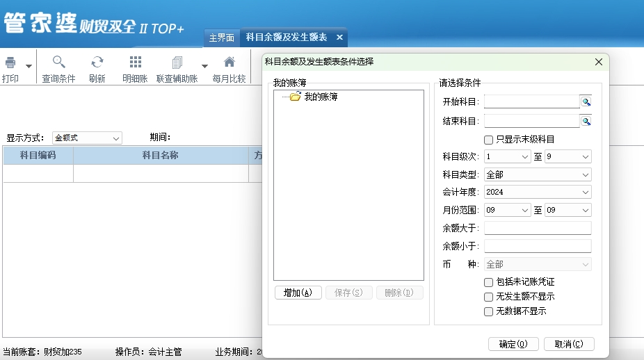Click 操作员：会计主管 in status bar
The width and height of the screenshot is (644, 360).
148,352
